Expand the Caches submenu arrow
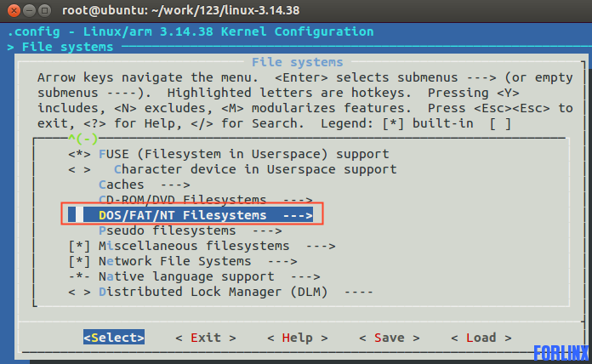 coord(175,185)
